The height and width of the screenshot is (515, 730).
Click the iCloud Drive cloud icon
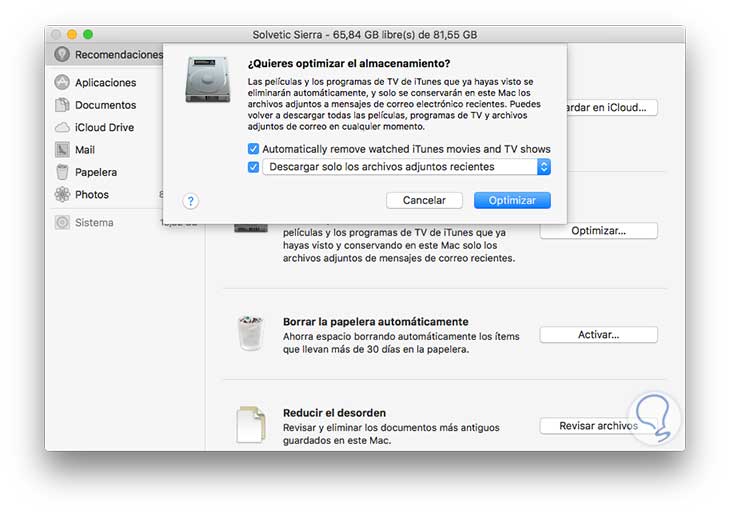(x=62, y=127)
